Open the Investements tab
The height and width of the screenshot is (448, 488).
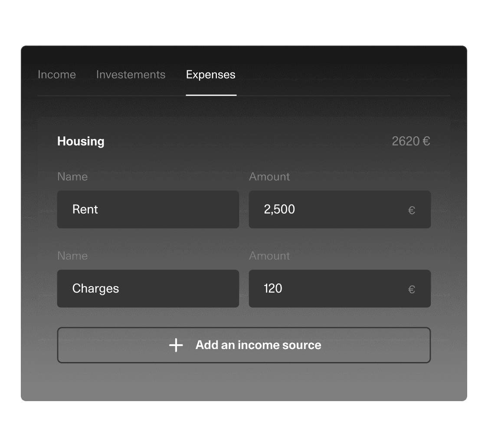[131, 75]
